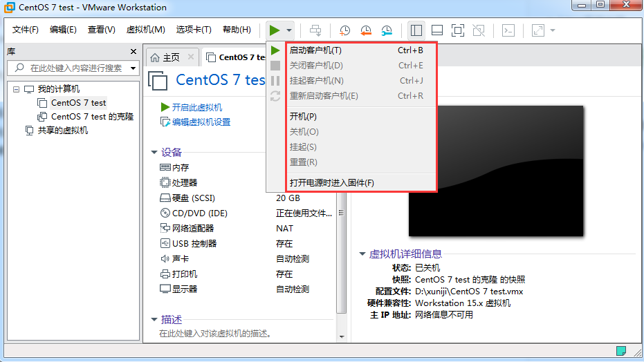
Task: Click the green start-guest icon in menu
Action: pyautogui.click(x=275, y=50)
